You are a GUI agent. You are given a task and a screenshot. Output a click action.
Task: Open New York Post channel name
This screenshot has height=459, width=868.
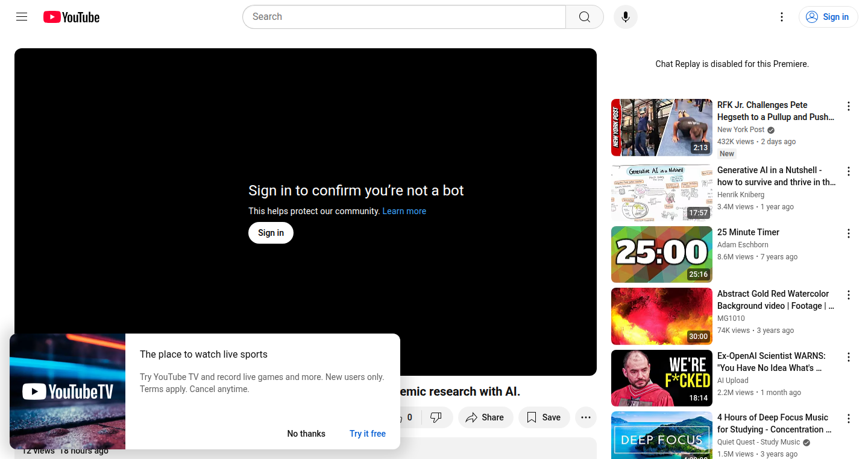tap(741, 130)
